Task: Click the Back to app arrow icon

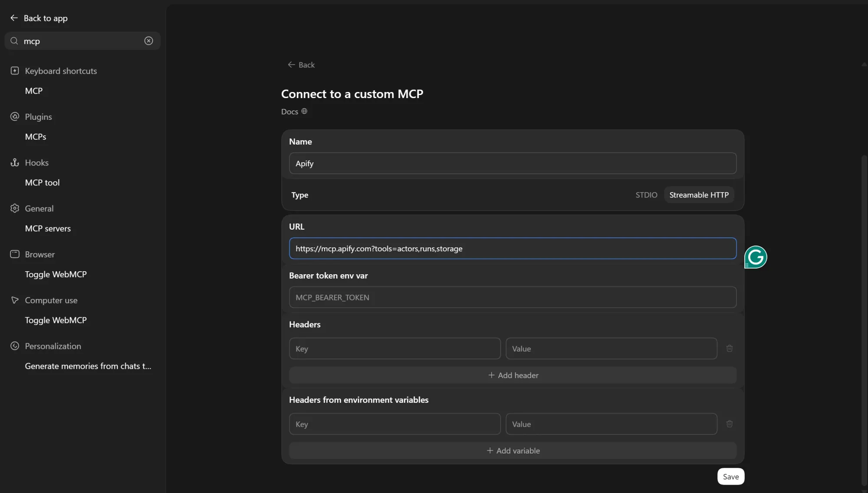Action: point(14,18)
